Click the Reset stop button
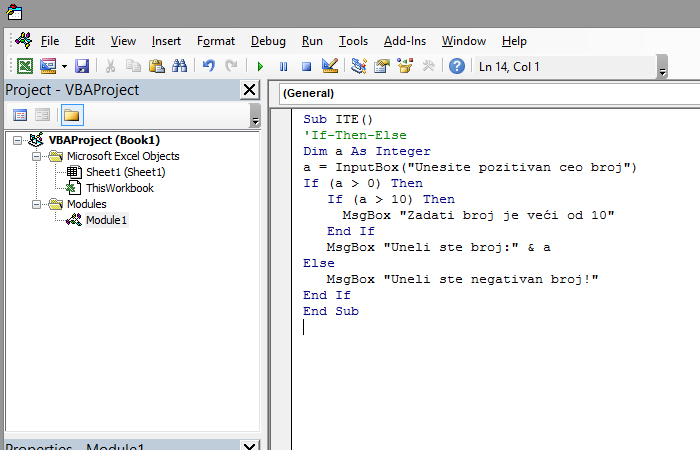The width and height of the screenshot is (700, 450). (x=307, y=67)
